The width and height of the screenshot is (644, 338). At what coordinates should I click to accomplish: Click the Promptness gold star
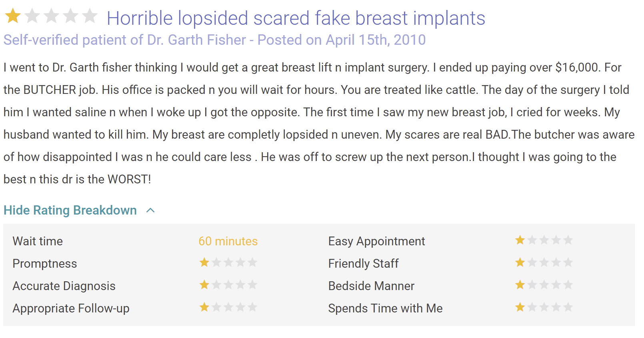[204, 262]
